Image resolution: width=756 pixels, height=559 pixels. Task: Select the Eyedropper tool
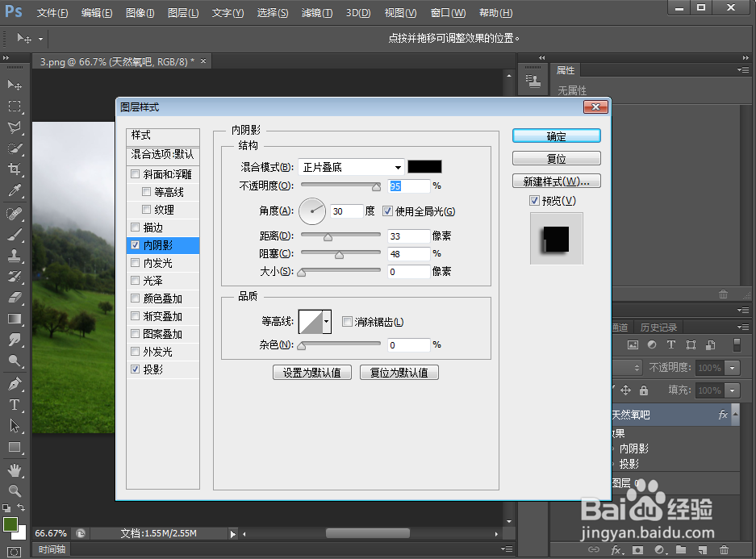[x=15, y=190]
